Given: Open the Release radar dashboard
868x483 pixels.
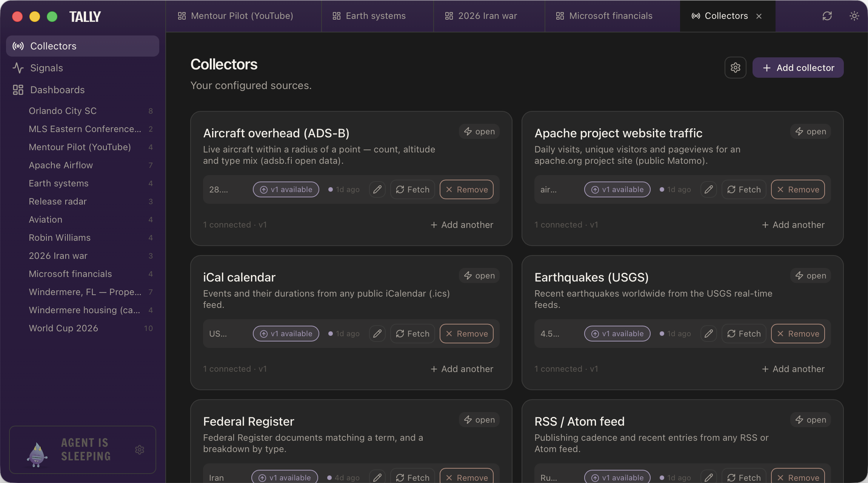Looking at the screenshot, I should 91,202.
